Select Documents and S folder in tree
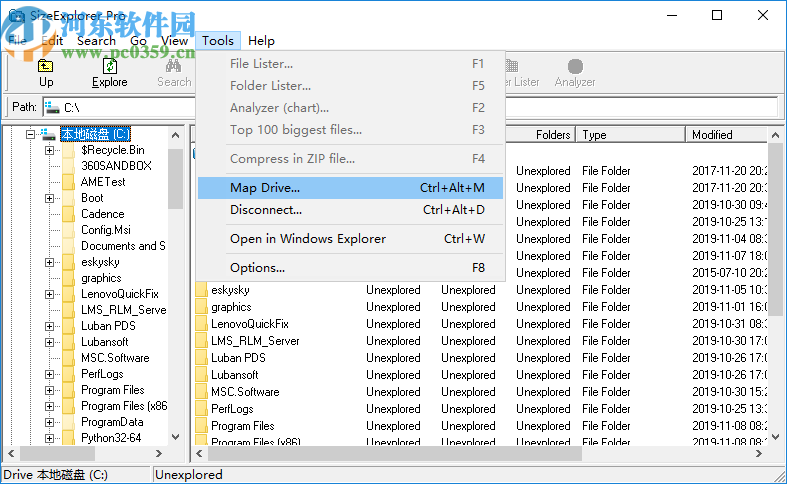Screen dimensions: 787x484 123,246
